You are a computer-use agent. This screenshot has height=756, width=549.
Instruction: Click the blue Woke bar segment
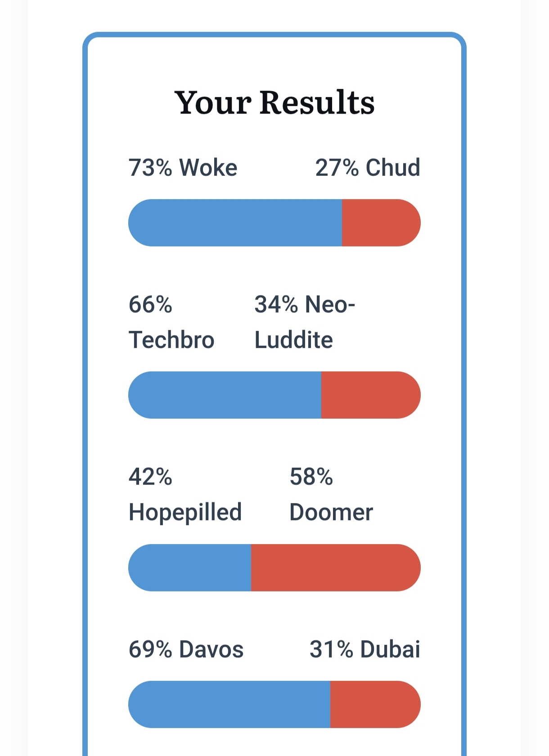click(235, 223)
